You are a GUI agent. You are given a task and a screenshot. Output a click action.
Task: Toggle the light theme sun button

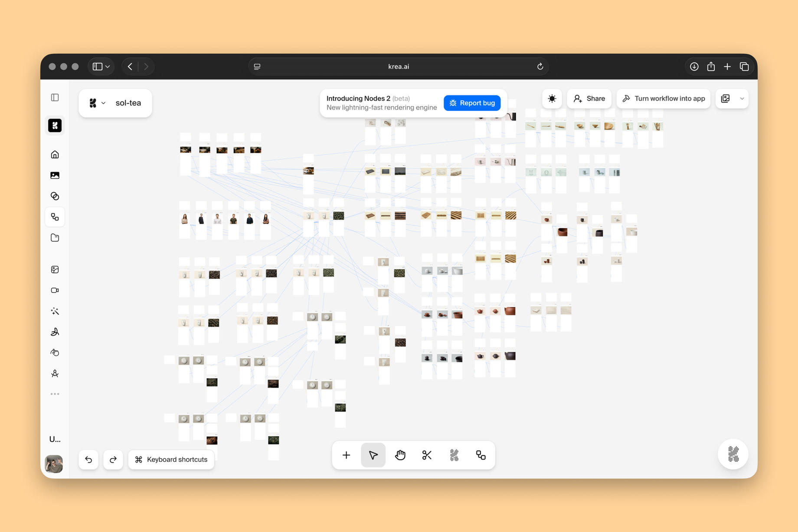click(x=552, y=98)
